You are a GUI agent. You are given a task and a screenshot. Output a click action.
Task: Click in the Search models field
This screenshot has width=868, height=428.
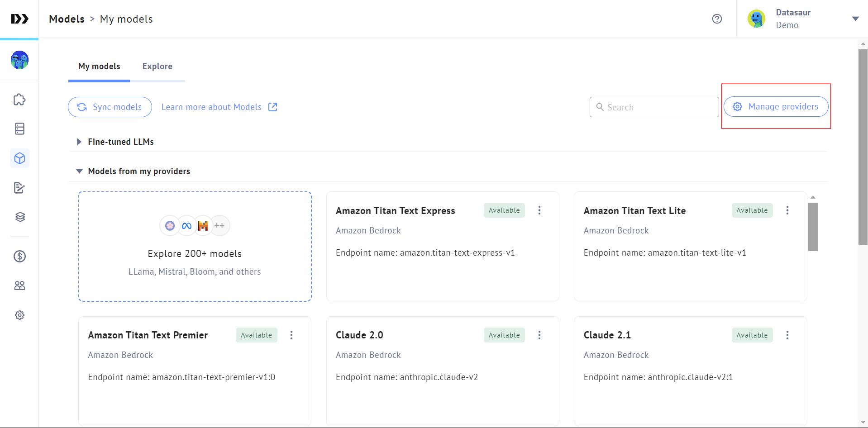tap(654, 107)
